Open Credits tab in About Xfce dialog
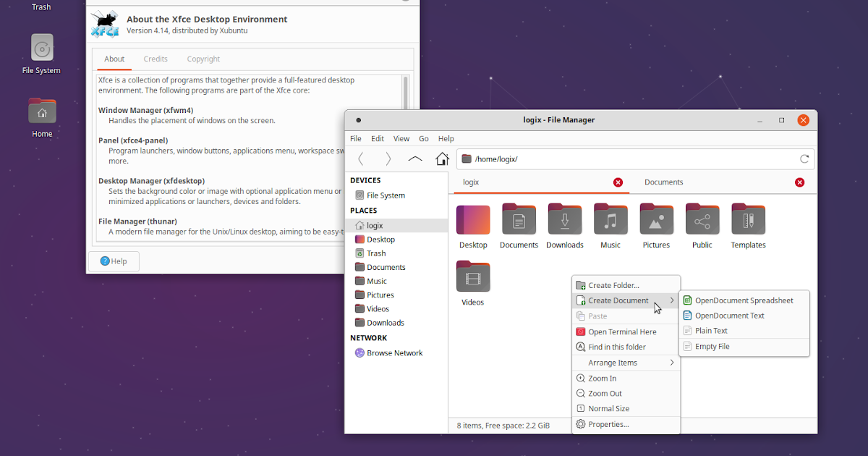Image resolution: width=868 pixels, height=456 pixels. [156, 59]
